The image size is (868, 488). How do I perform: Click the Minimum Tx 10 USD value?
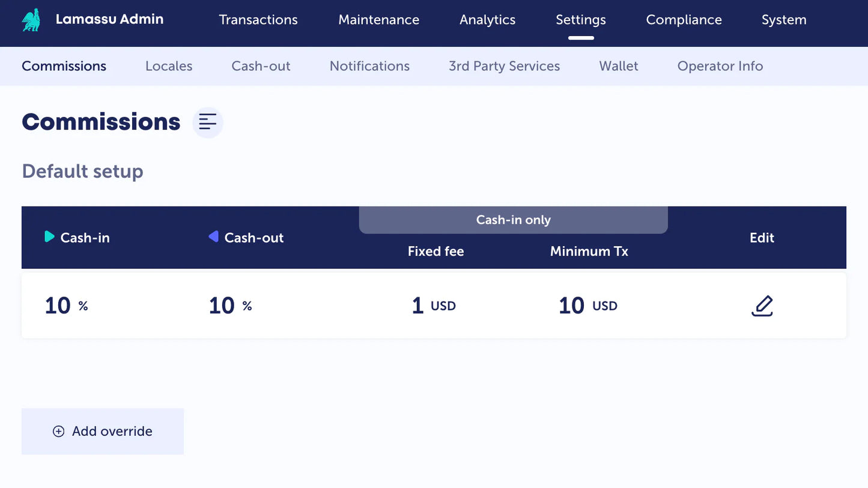pos(587,306)
